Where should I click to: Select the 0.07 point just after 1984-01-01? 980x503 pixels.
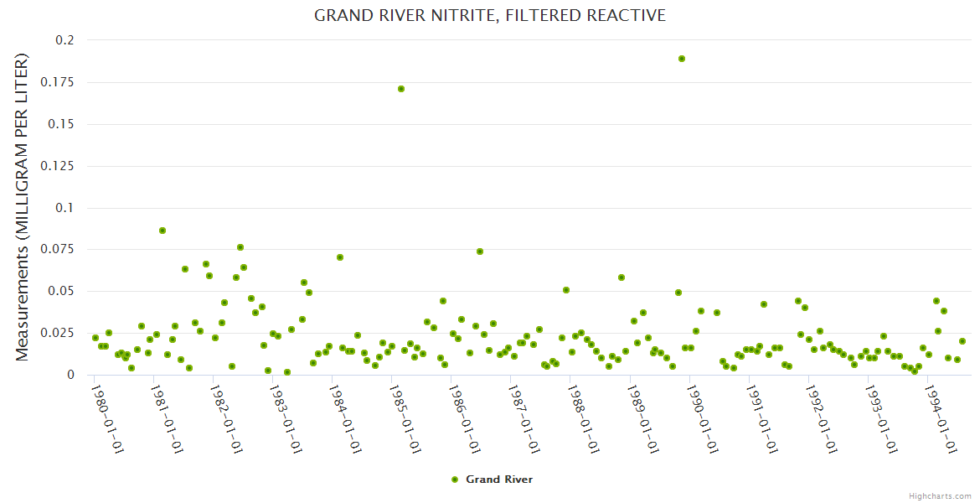coord(340,257)
